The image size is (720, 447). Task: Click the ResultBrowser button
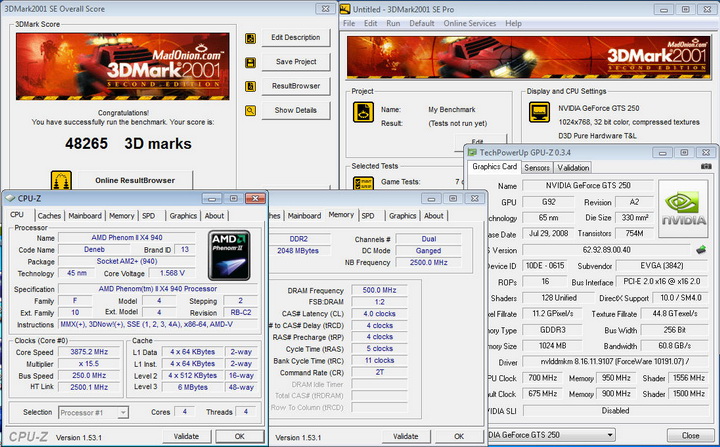coord(296,86)
